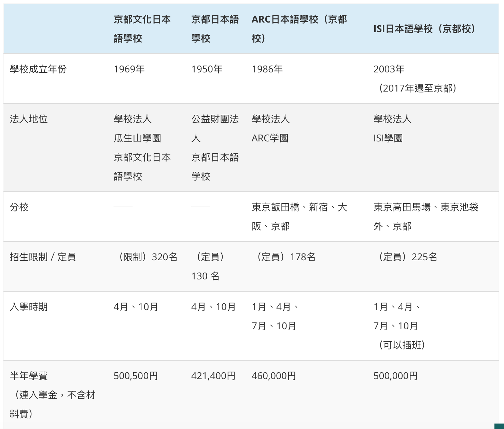Click 4月、10月 under 京都日本語學校
The image size is (504, 429).
point(213,307)
